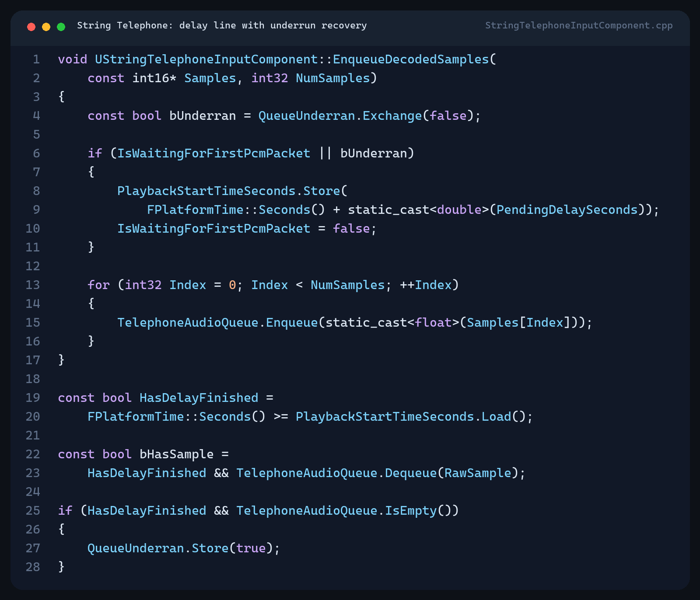Click 'NumSamples' parameter on line 2
Screen dimensions: 700x600
[333, 78]
